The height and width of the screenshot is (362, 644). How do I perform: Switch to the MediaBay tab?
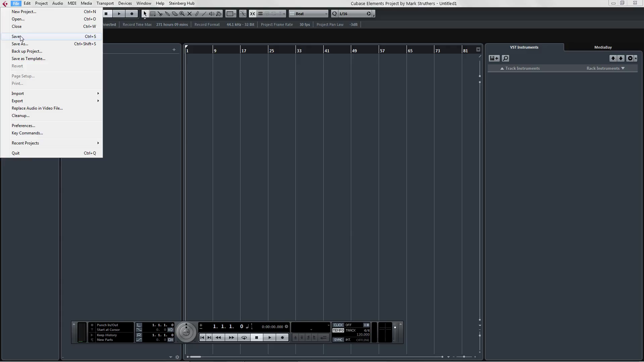tap(603, 47)
